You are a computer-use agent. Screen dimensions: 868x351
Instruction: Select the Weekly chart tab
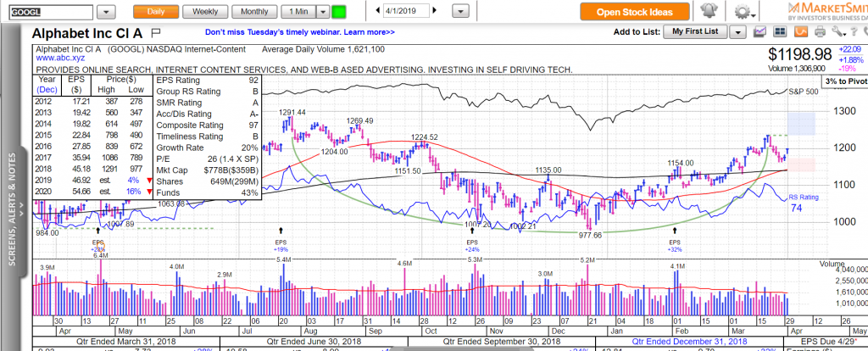pyautogui.click(x=204, y=12)
